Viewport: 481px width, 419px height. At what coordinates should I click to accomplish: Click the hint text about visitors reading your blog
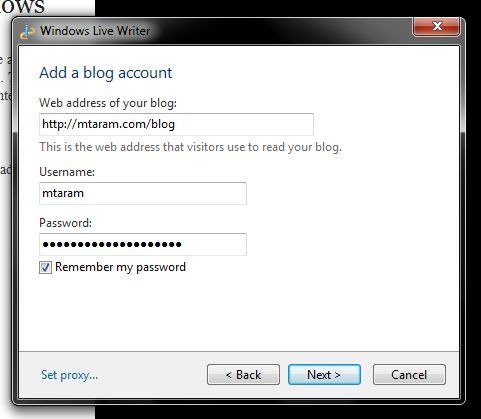(191, 147)
